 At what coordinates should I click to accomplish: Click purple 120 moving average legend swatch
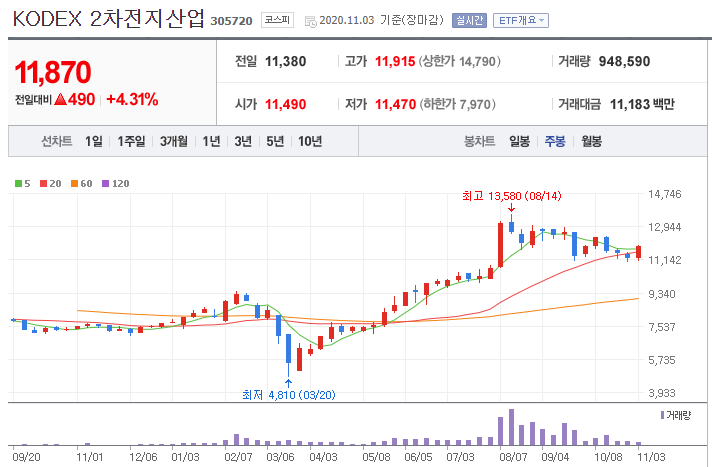(105, 184)
